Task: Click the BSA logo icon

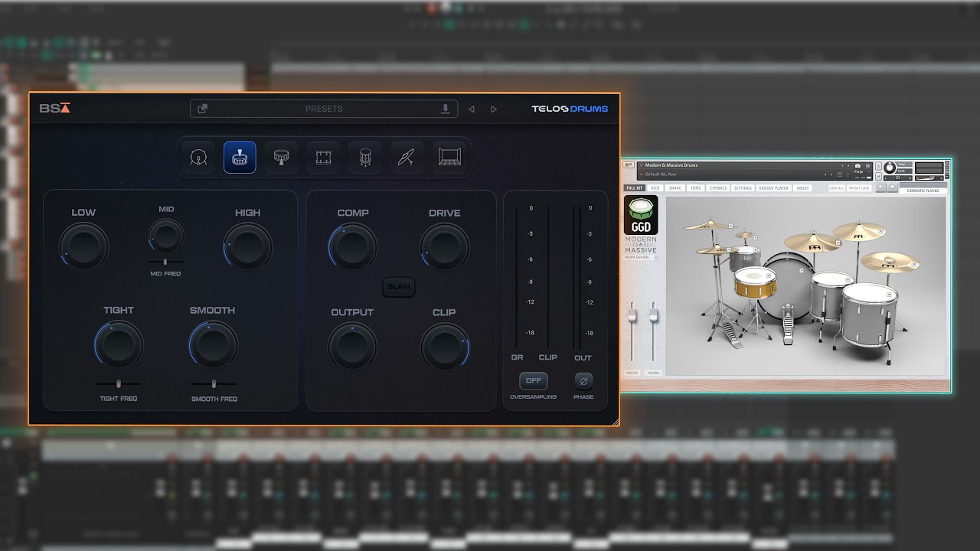Action: (54, 108)
